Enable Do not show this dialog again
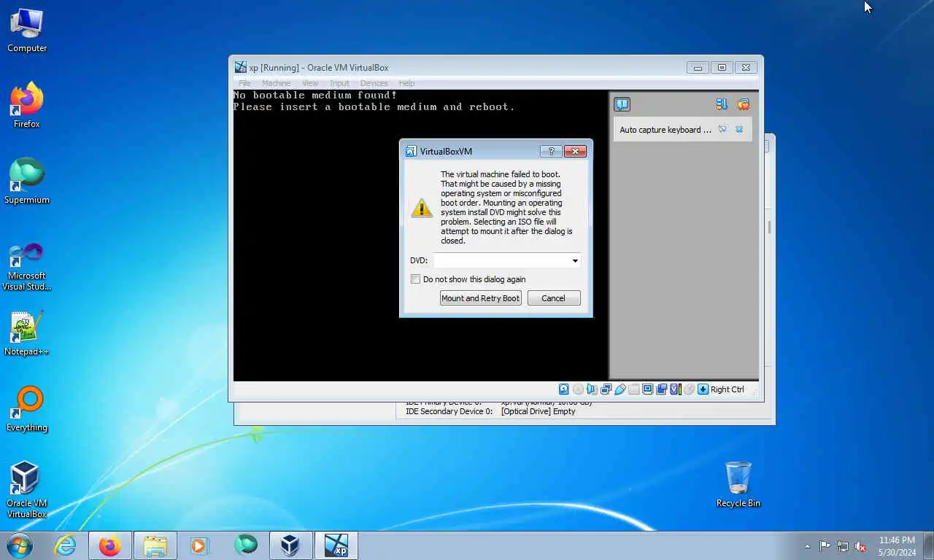Screen dimensions: 934x560 coord(416,279)
